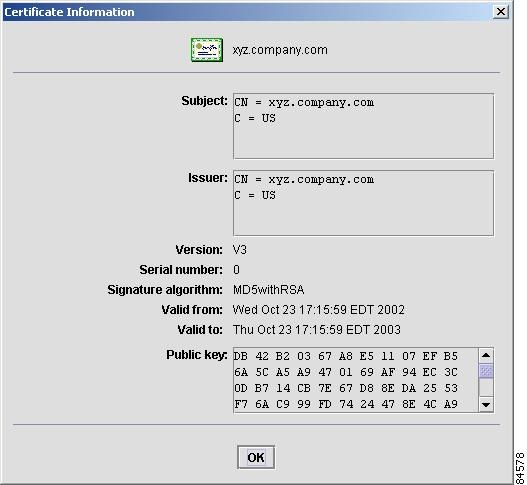This screenshot has width=527, height=485.
Task: Click public key row starting DB 42
Action: click(x=346, y=356)
